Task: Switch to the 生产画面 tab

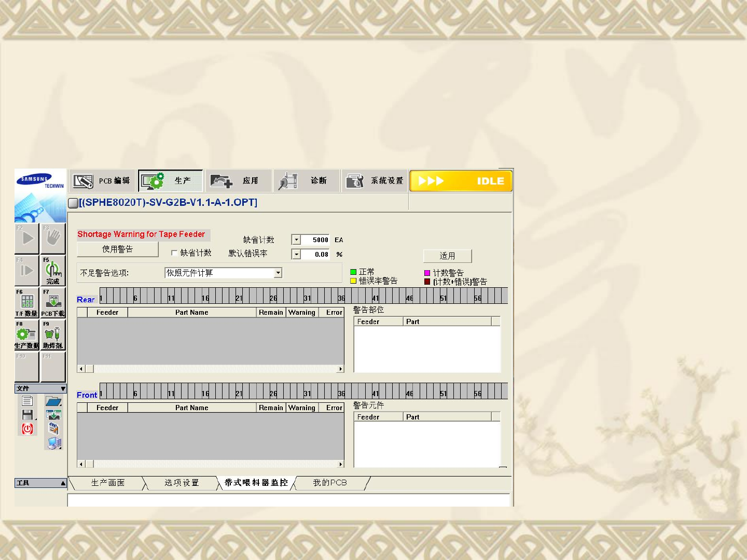Action: pos(108,483)
